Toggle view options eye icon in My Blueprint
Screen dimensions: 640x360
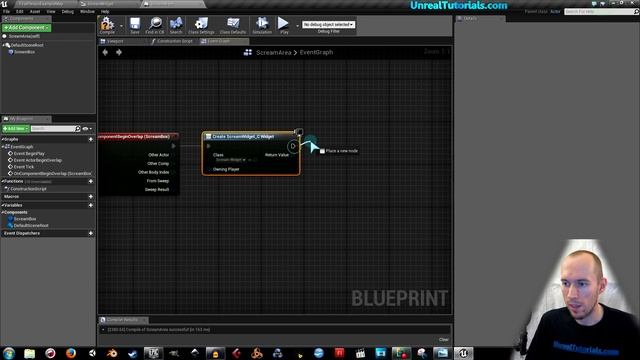pos(85,129)
